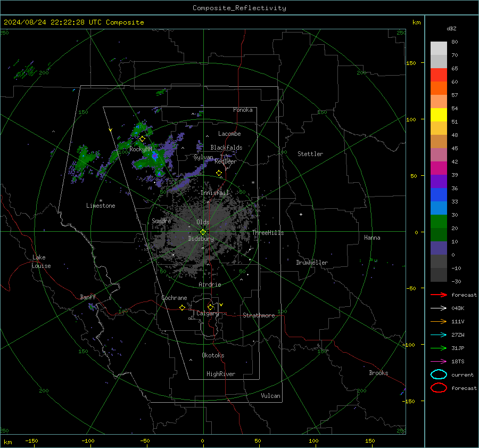Click the Cochrane city label
The width and height of the screenshot is (479, 448).
174,298
